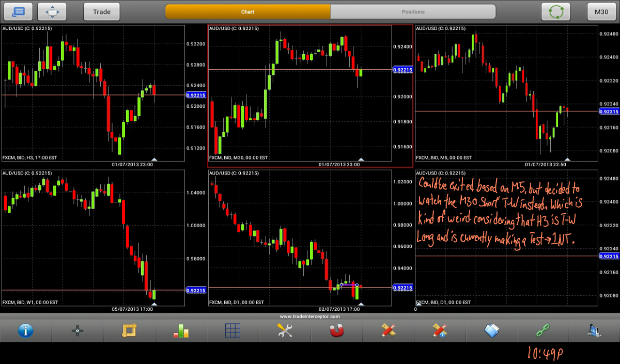This screenshot has width=620, height=364.
Task: Click the white triangle marker under H3 chart
Action: click(153, 159)
